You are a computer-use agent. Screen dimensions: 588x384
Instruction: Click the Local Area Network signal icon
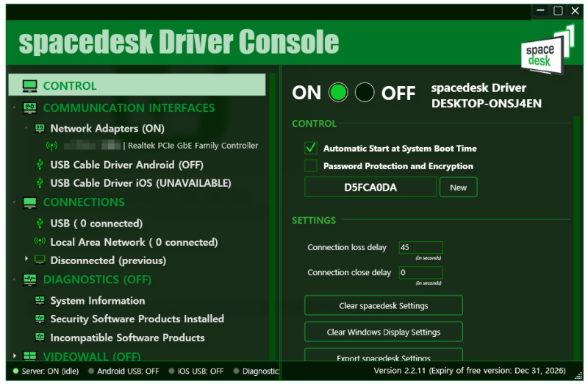coord(40,241)
